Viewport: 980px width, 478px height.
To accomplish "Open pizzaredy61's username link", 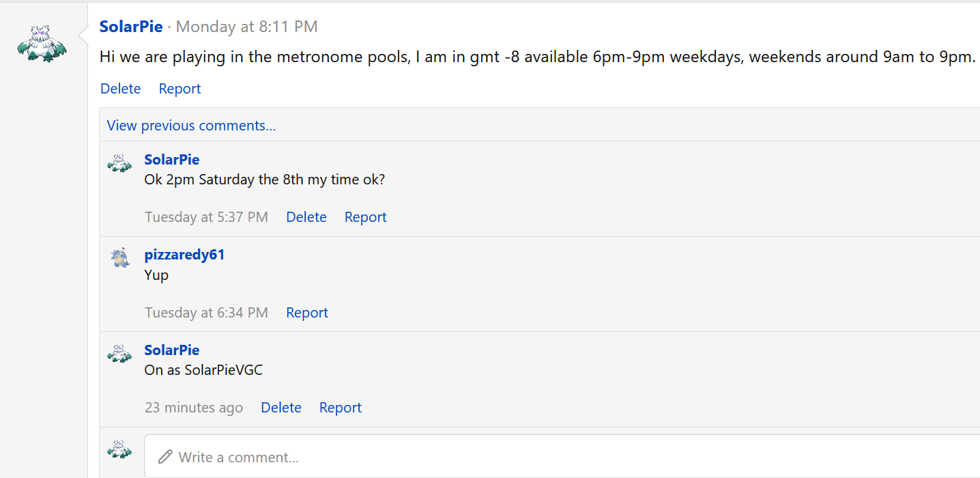I will point(184,255).
